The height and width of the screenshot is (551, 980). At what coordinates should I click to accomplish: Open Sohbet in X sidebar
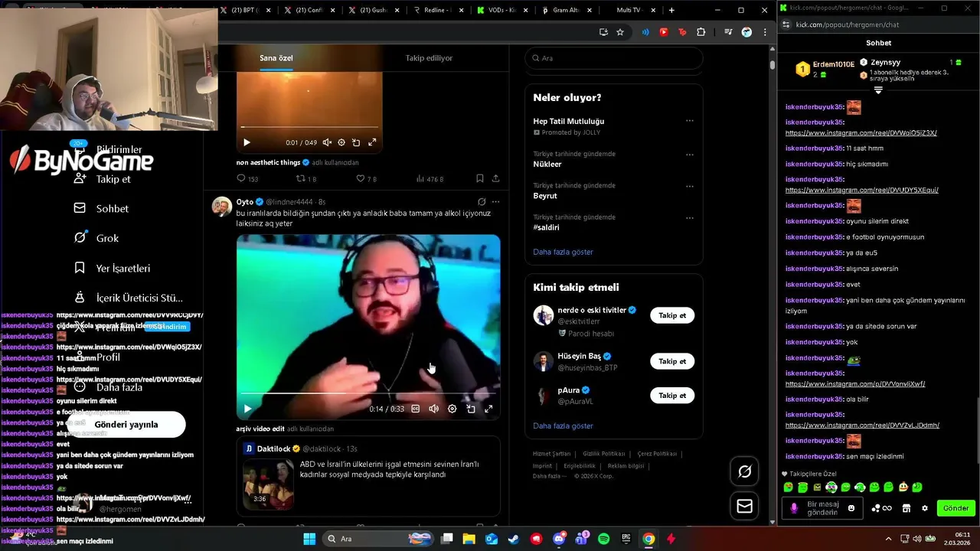click(101, 208)
